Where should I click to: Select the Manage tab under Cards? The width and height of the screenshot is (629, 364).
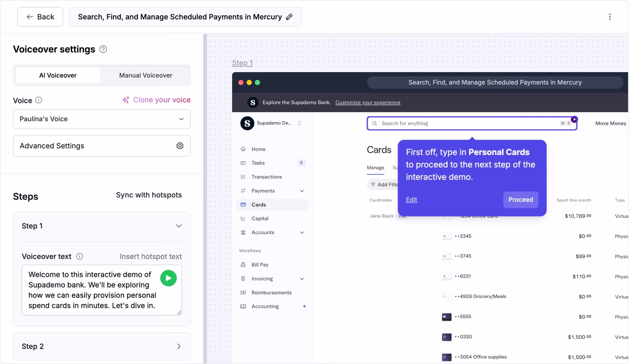pyautogui.click(x=375, y=168)
